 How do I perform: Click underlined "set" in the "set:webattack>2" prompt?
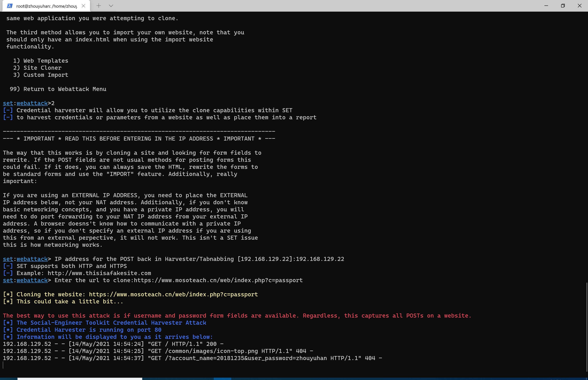tap(8, 103)
